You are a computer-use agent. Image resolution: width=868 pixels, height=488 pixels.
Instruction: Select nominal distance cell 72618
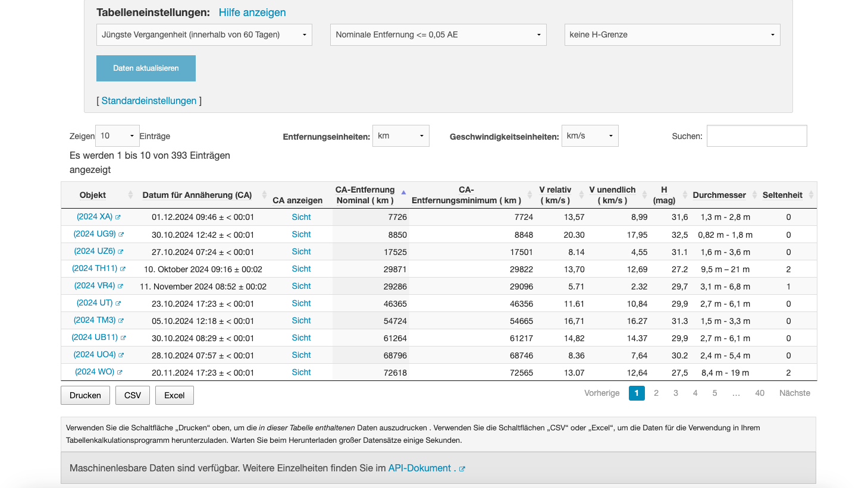tap(371, 373)
